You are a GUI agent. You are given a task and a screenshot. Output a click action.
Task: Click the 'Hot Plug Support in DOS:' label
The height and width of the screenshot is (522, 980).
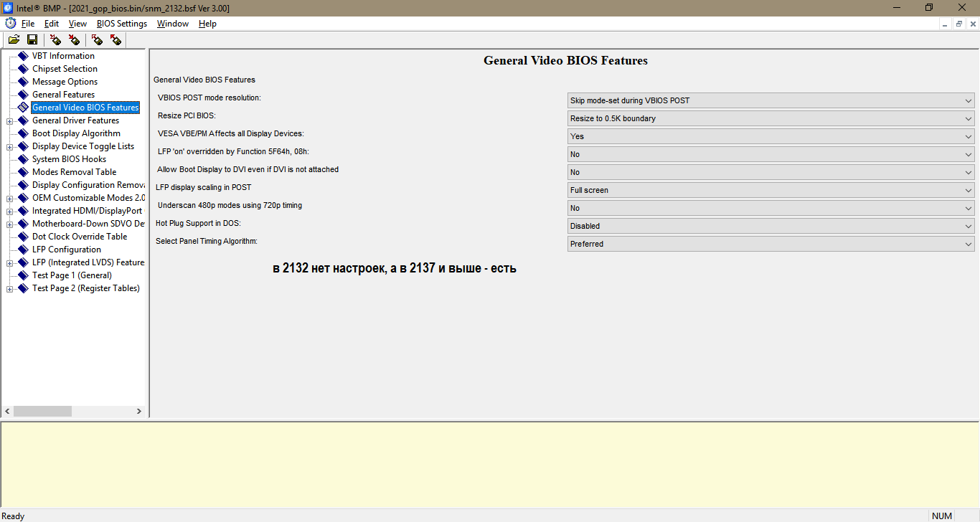pos(198,223)
